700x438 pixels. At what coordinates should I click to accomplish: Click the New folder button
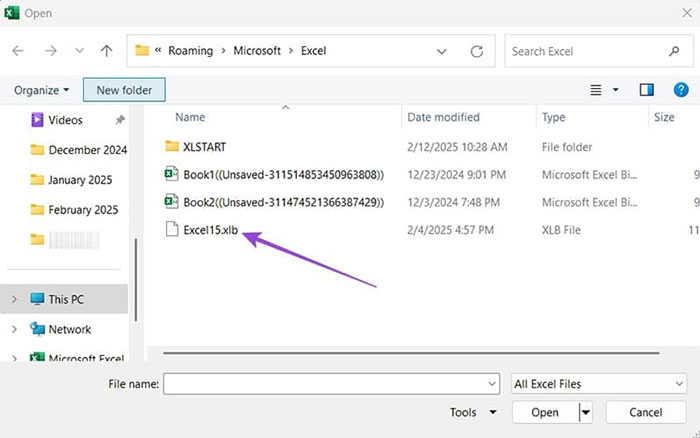(x=124, y=90)
